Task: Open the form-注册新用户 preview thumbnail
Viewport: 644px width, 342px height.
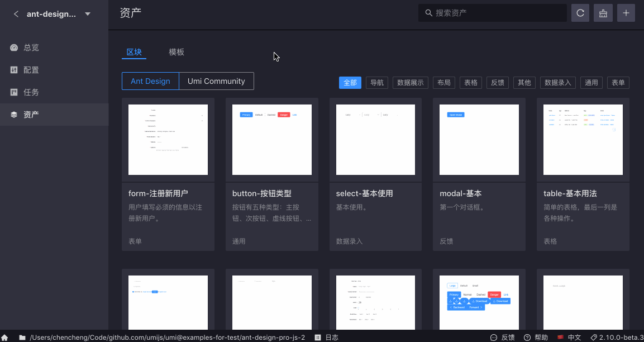Action: 168,140
